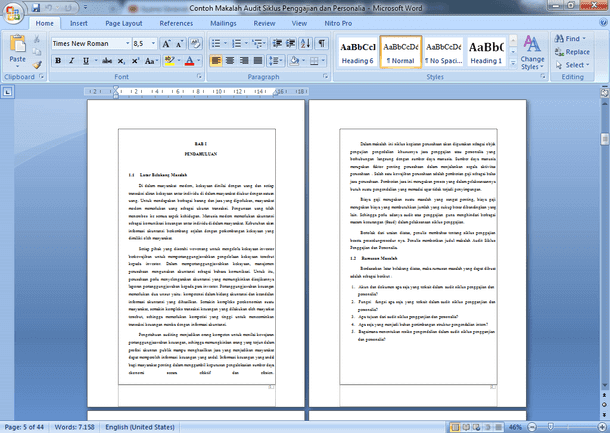Image resolution: width=610 pixels, height=433 pixels.
Task: Click the vertical scrollbar thumb
Action: (x=605, y=139)
